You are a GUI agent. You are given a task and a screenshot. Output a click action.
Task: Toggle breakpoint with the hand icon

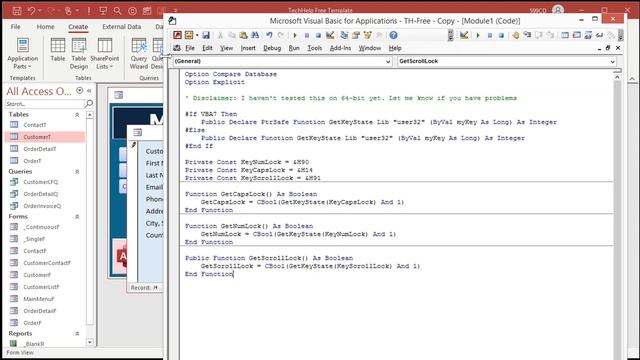coord(516,35)
